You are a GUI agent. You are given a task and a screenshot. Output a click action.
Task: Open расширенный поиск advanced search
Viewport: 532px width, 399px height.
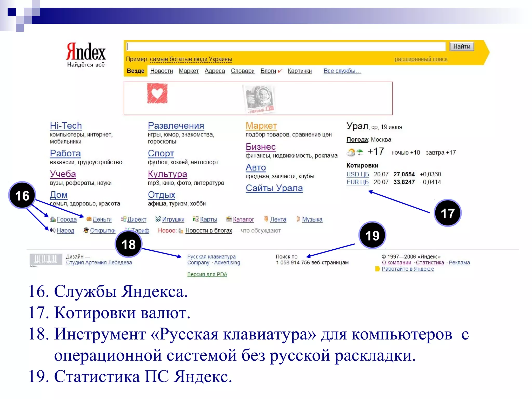pos(421,59)
